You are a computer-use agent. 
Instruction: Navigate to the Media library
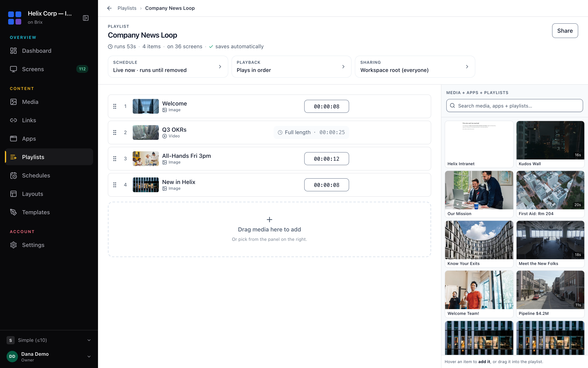(49, 102)
